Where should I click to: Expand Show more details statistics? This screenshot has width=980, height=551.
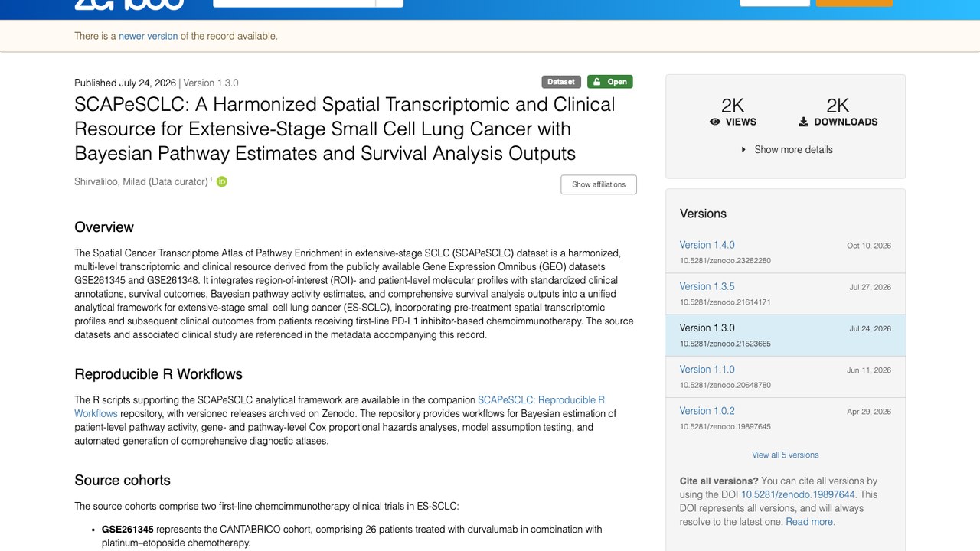pyautogui.click(x=786, y=150)
